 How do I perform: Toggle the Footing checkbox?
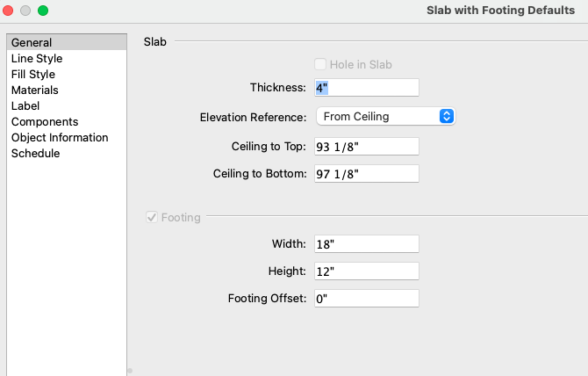(153, 217)
